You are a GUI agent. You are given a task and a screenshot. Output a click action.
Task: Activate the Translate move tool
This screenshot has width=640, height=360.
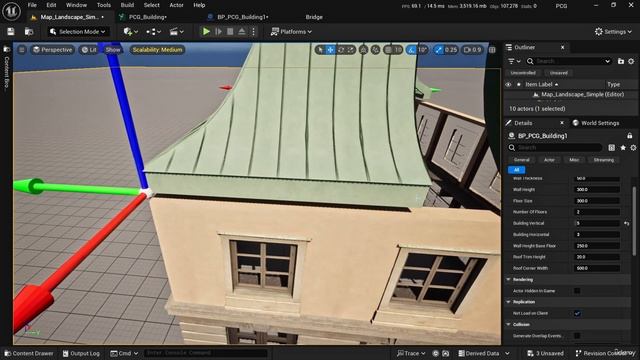click(x=330, y=50)
